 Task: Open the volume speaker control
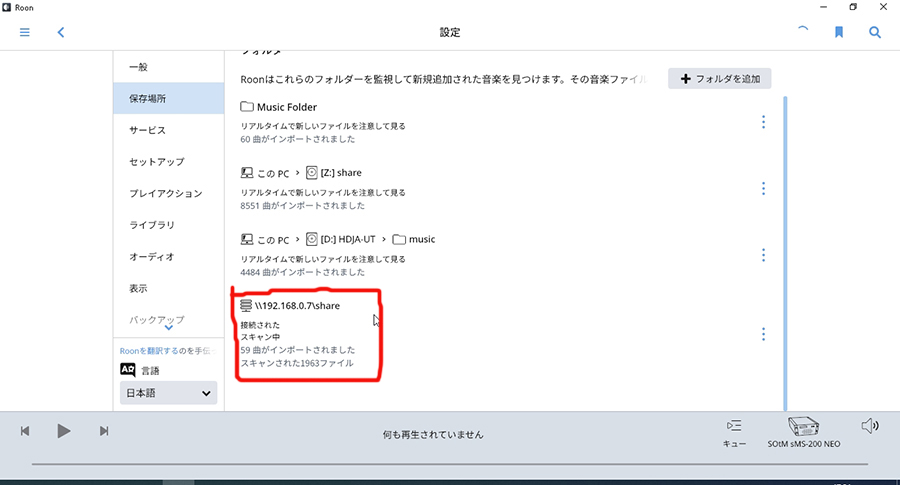pyautogui.click(x=869, y=426)
